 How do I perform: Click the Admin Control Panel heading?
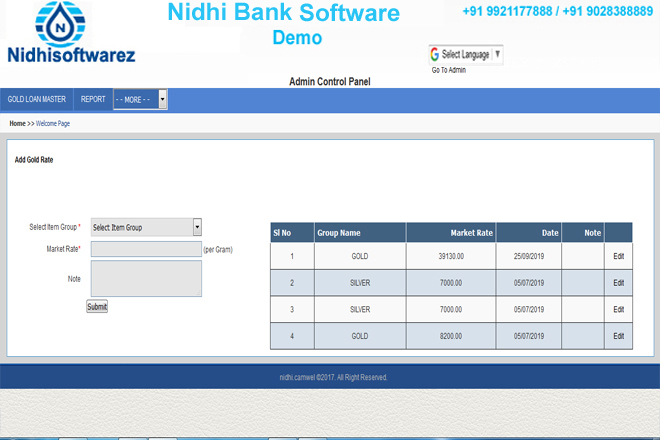click(x=330, y=81)
